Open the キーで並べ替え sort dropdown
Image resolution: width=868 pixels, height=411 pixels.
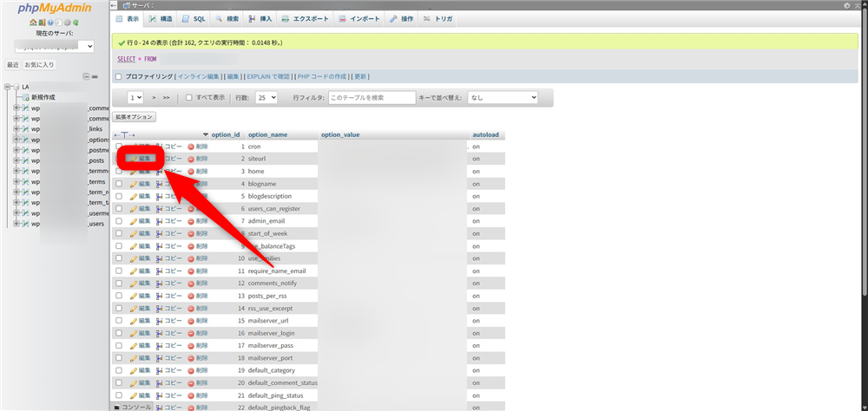(503, 97)
